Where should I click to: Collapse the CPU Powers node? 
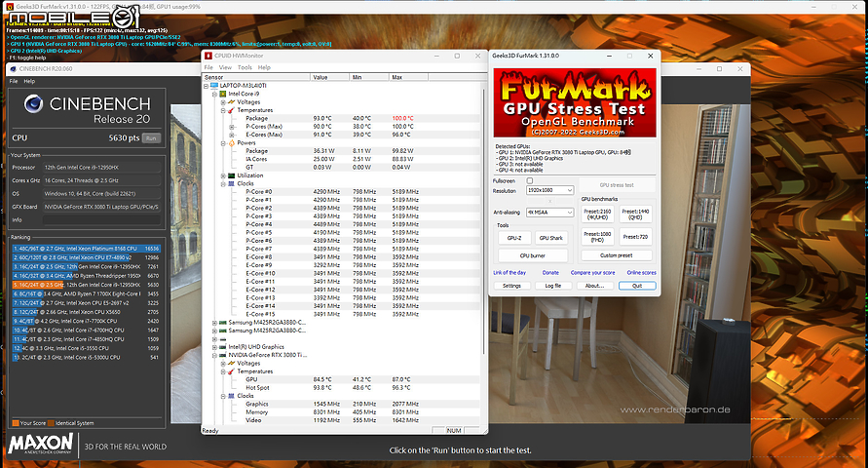[223, 143]
